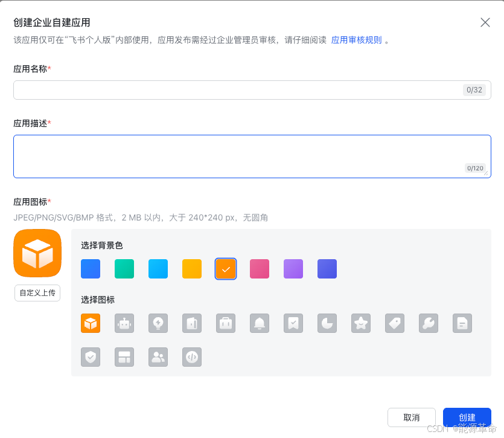
Task: Pick the shield check icon
Action: (91, 357)
